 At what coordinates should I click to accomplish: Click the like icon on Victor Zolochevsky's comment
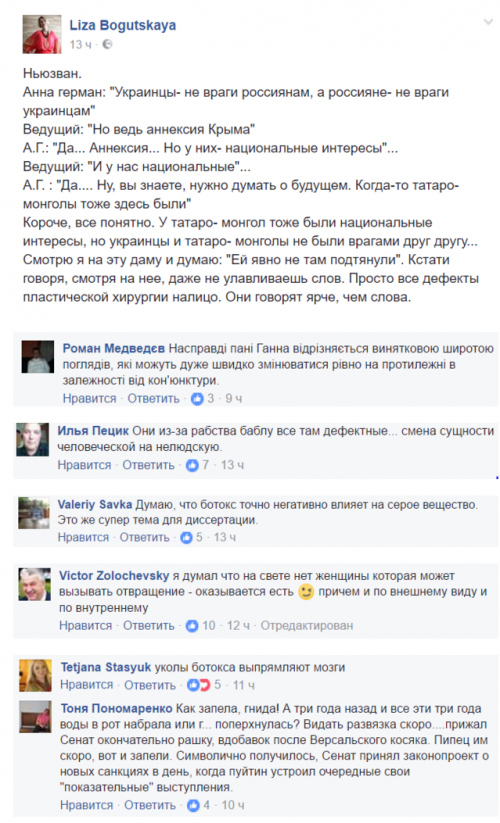coord(193,626)
